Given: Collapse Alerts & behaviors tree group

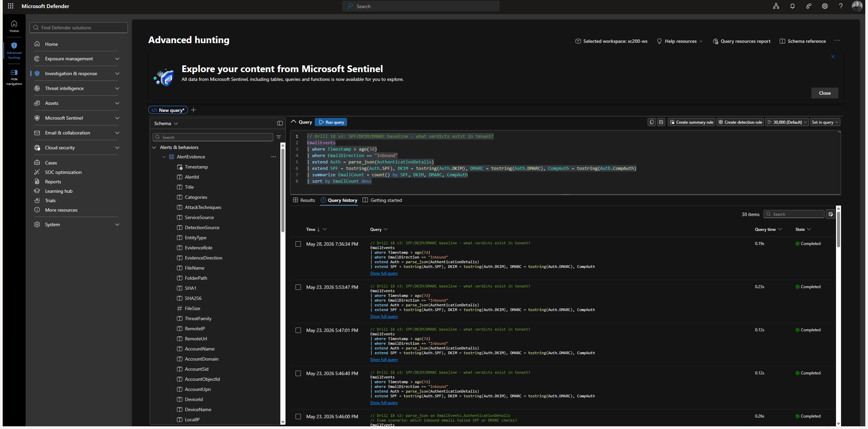Looking at the screenshot, I should [x=154, y=147].
